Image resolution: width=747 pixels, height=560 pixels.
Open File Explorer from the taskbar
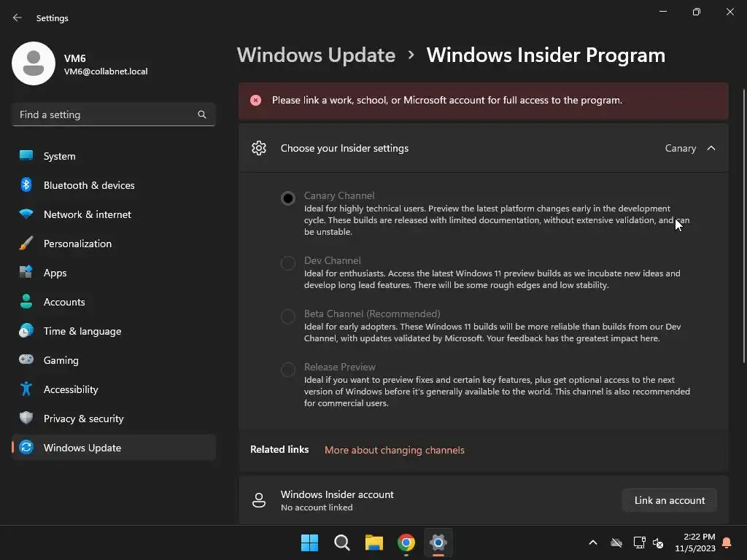[374, 542]
